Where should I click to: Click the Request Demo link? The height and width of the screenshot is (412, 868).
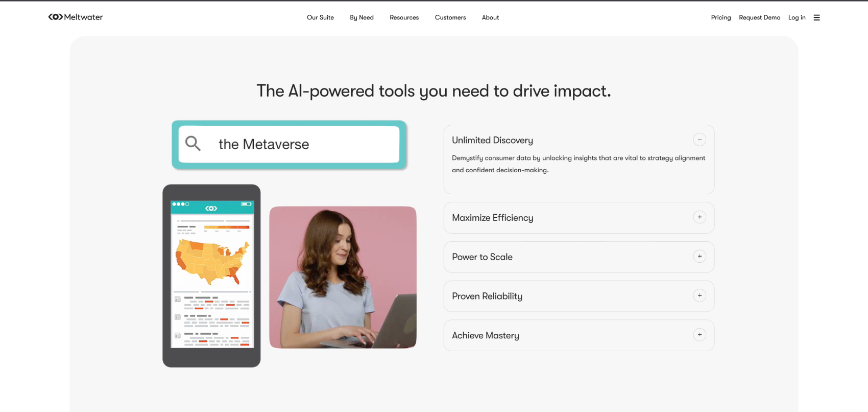[x=759, y=17]
